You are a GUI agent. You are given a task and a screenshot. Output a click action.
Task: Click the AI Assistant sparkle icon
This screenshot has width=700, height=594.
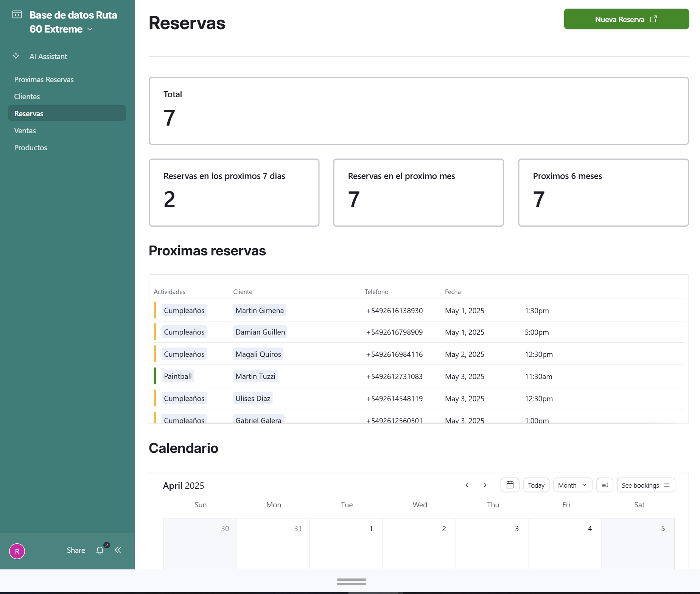(16, 56)
